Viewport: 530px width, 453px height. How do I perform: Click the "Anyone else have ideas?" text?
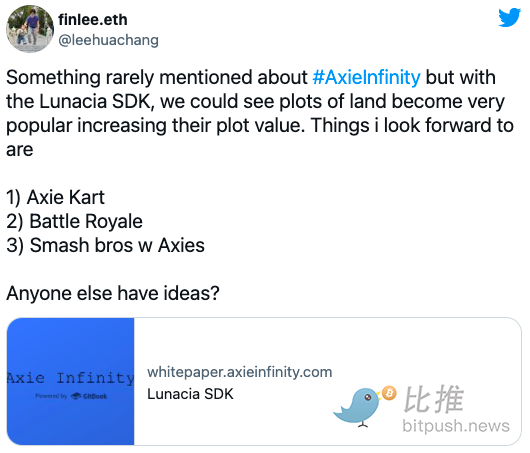pyautogui.click(x=113, y=293)
